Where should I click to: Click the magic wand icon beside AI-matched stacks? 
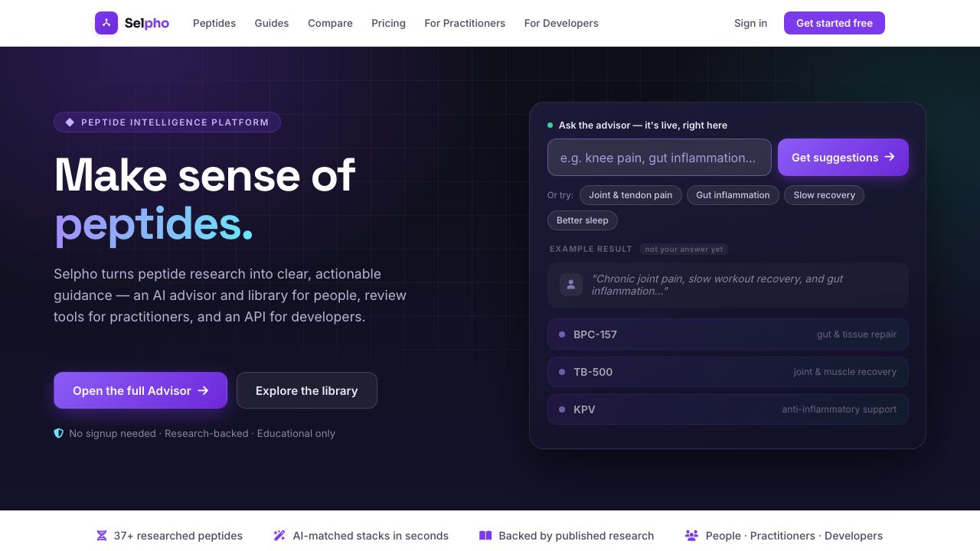click(279, 536)
